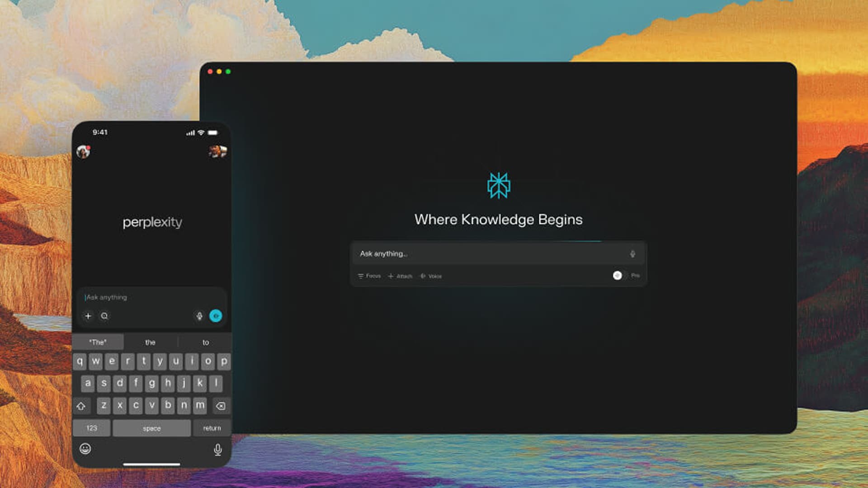Image resolution: width=868 pixels, height=488 pixels.
Task: Tap the 'h' key on the phone keyboard
Action: click(168, 384)
